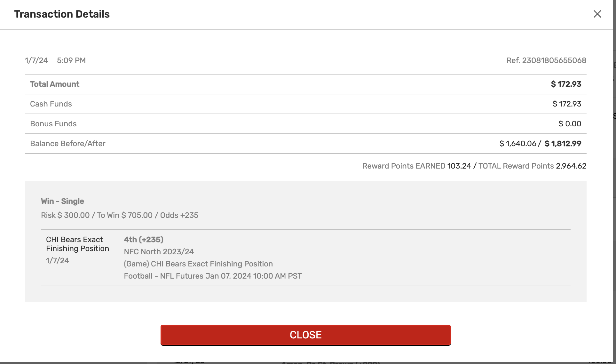The height and width of the screenshot is (364, 616).
Task: Click the $ 0.00 bonus funds value
Action: click(x=570, y=124)
